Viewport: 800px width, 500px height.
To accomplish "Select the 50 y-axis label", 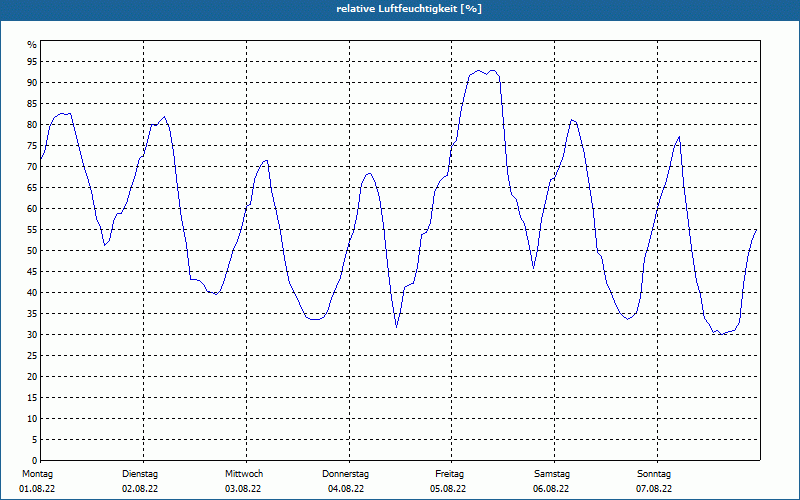I will point(32,251).
